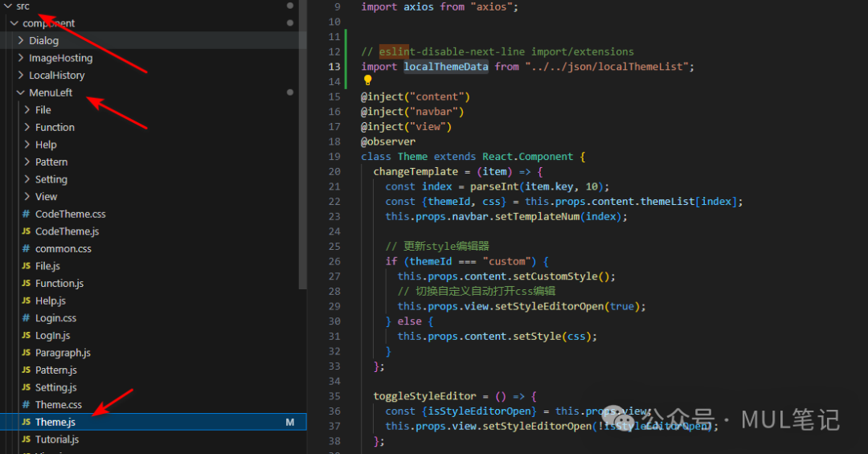Click the modified M badge on Theme.js

point(290,422)
